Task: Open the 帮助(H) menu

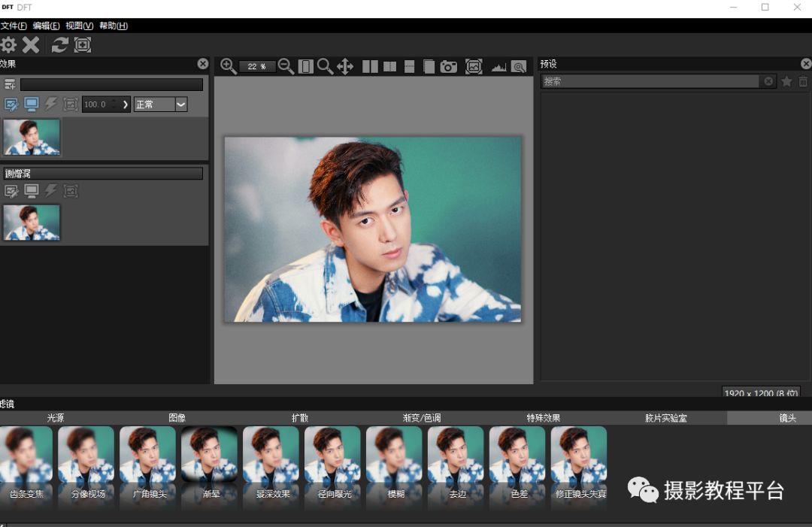Action: pyautogui.click(x=114, y=26)
